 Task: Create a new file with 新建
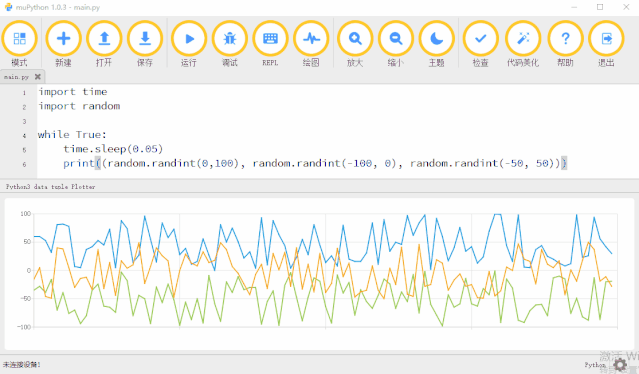point(63,39)
